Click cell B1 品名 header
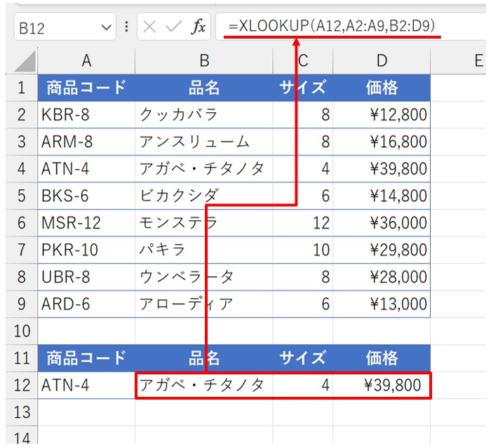This screenshot has width=491, height=448. 204,88
